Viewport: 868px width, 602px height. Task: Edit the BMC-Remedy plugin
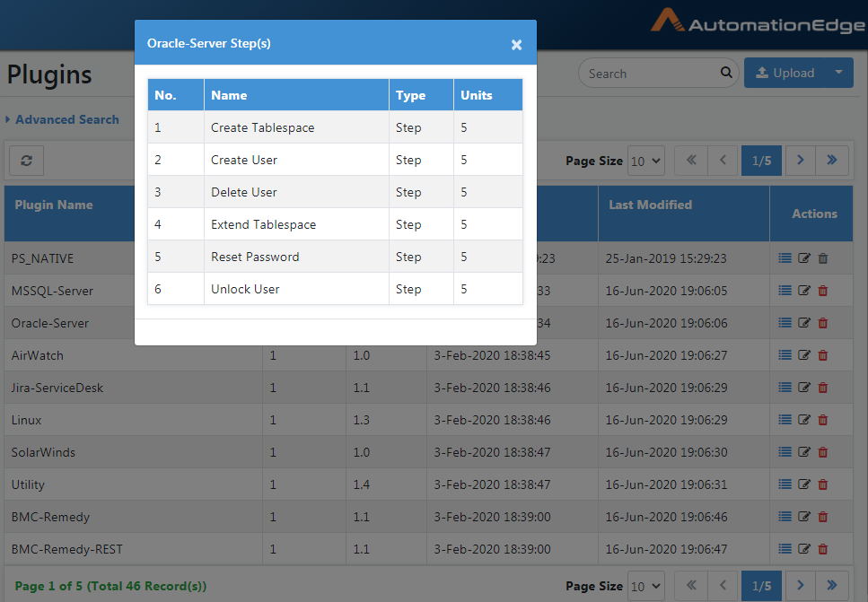click(x=803, y=516)
